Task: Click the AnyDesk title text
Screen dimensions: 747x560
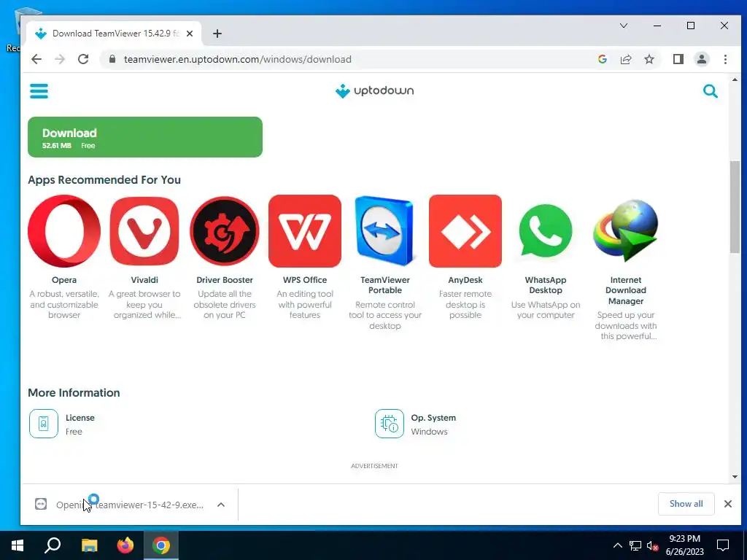Action: click(465, 280)
